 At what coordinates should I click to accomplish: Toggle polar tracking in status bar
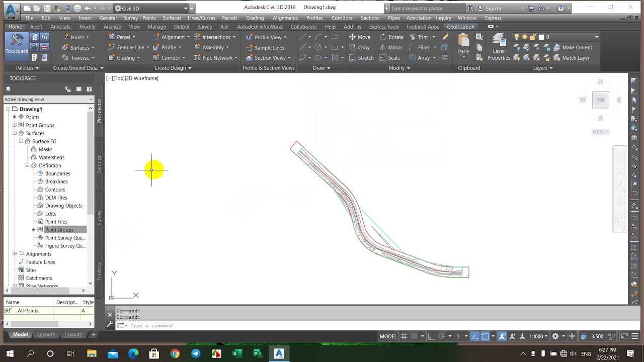pyautogui.click(x=441, y=336)
